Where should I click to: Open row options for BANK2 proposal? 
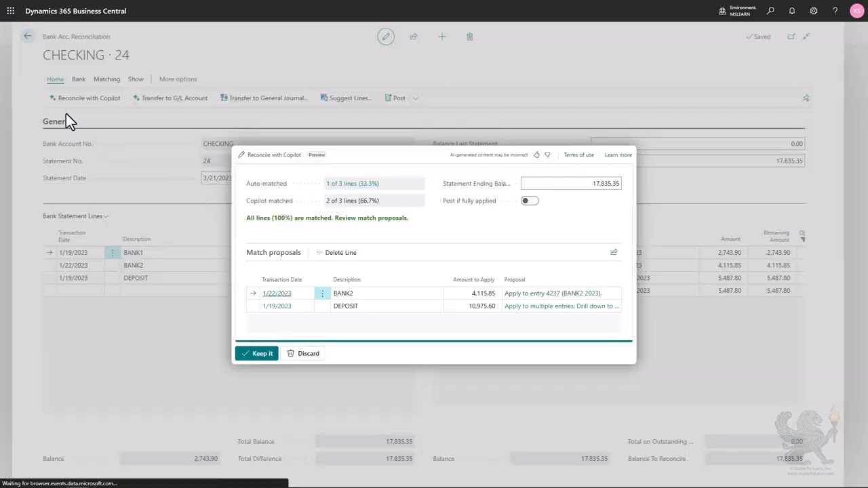point(322,293)
